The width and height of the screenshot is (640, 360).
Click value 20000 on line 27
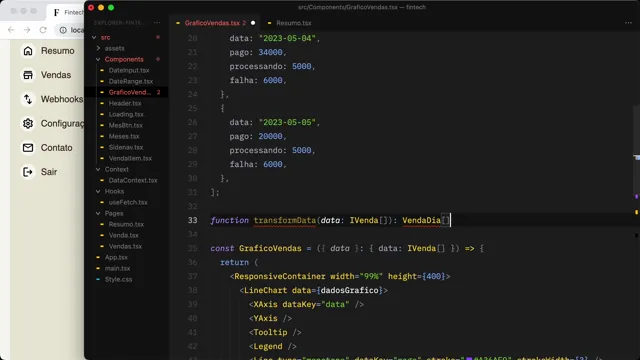(270, 136)
